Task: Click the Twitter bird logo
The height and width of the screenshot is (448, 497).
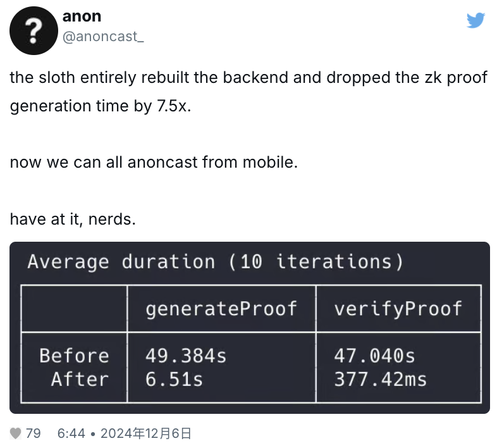Action: (x=476, y=20)
